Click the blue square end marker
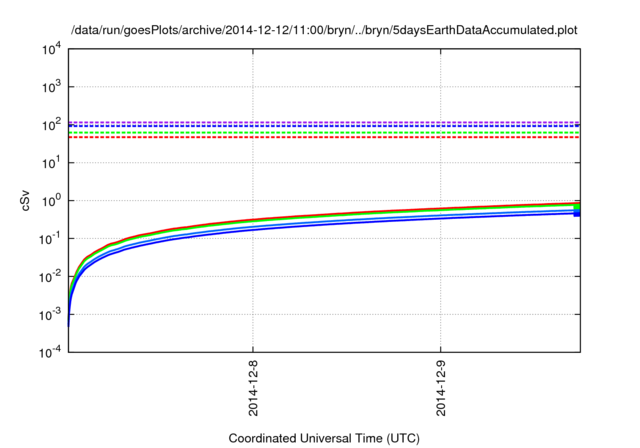 point(577,213)
